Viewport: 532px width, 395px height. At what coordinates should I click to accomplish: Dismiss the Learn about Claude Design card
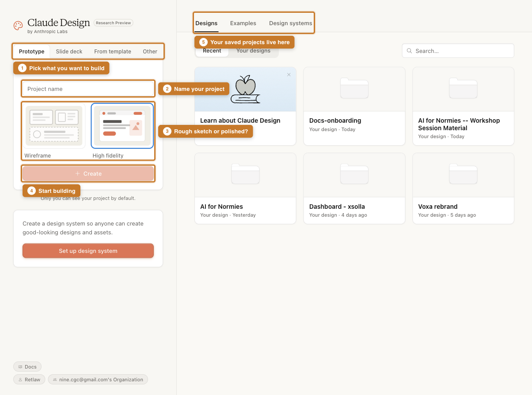pyautogui.click(x=289, y=75)
